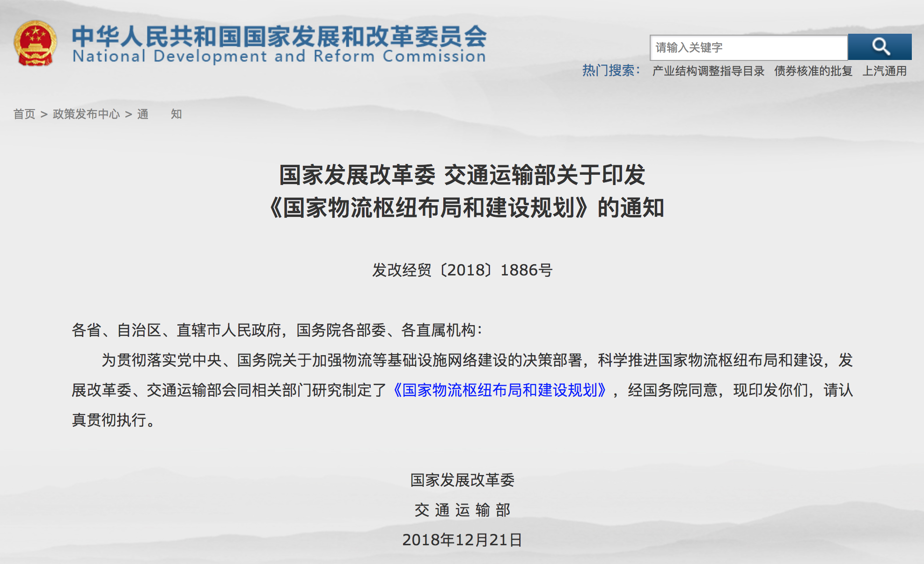This screenshot has height=564, width=924.
Task: Click the headline line 国家发展改革委 交通运输部关于印发
Action: pos(462,175)
